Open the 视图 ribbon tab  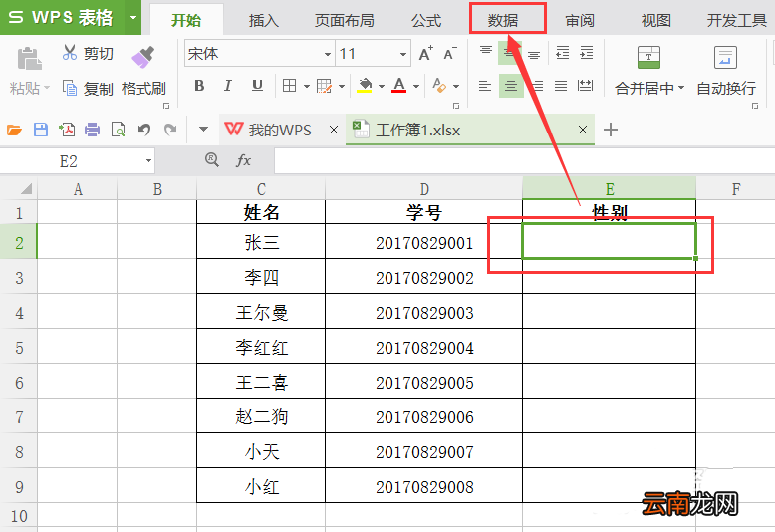coord(655,21)
